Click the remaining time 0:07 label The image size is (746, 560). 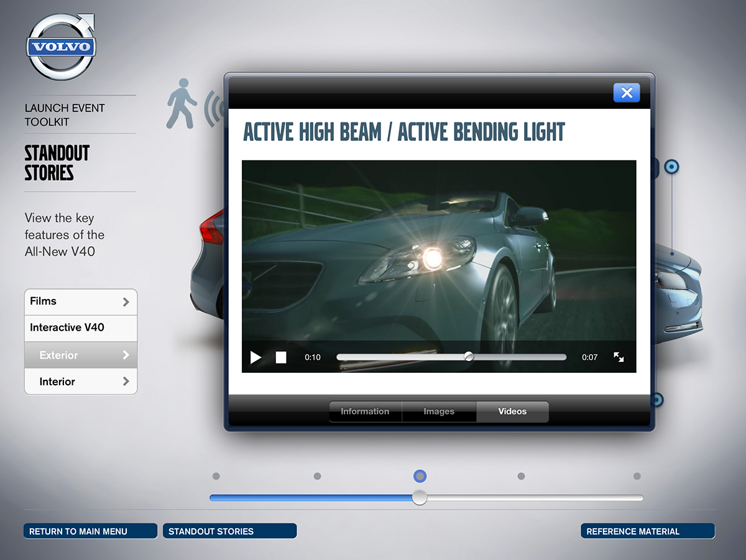589,357
